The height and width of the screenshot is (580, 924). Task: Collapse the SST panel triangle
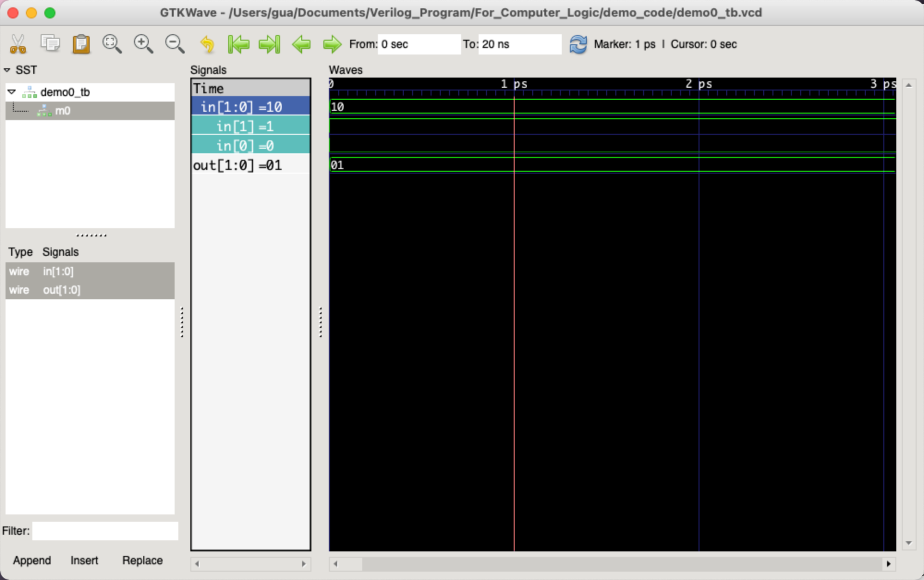click(7, 70)
